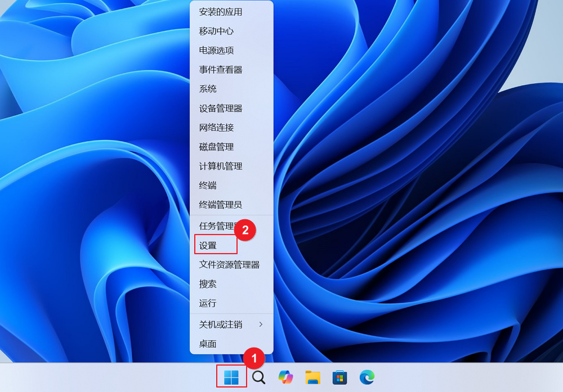
Task: Open File Explorer from the taskbar
Action: click(x=312, y=378)
